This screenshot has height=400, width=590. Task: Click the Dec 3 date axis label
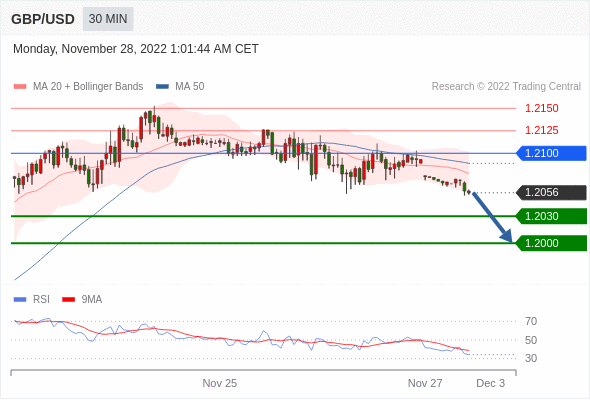click(x=491, y=383)
